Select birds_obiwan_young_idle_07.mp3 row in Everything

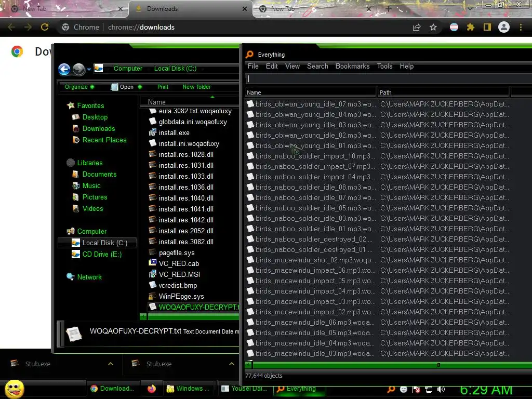click(x=378, y=104)
